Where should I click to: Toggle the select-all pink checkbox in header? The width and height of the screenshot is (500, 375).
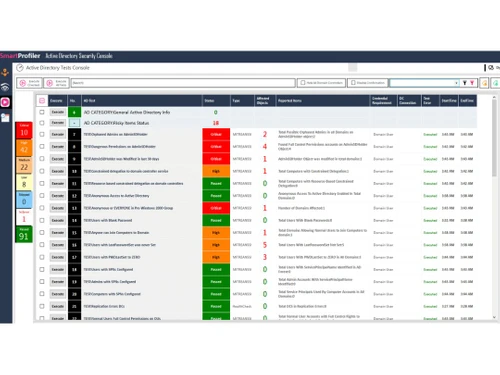(x=42, y=101)
